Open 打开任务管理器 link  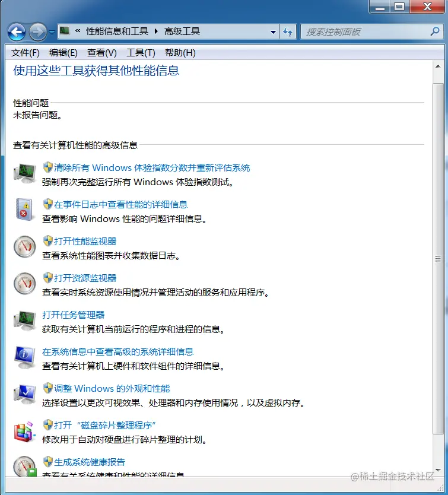tap(73, 315)
